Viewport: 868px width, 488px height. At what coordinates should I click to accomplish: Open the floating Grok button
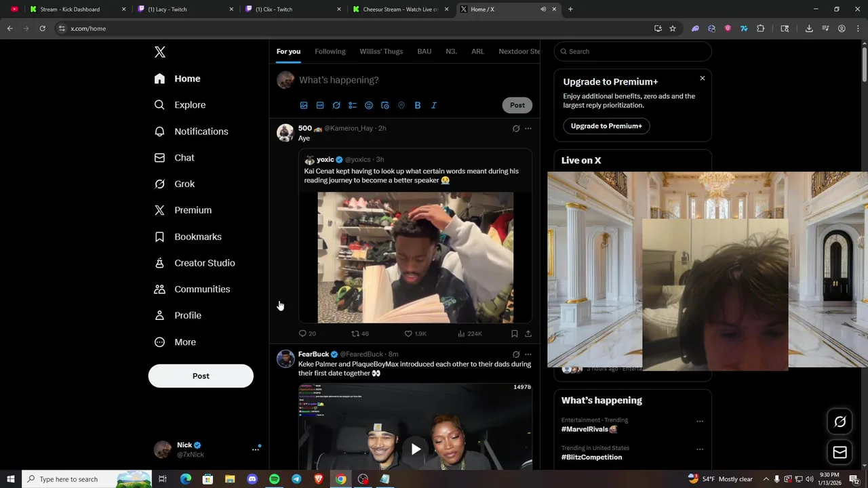840,422
